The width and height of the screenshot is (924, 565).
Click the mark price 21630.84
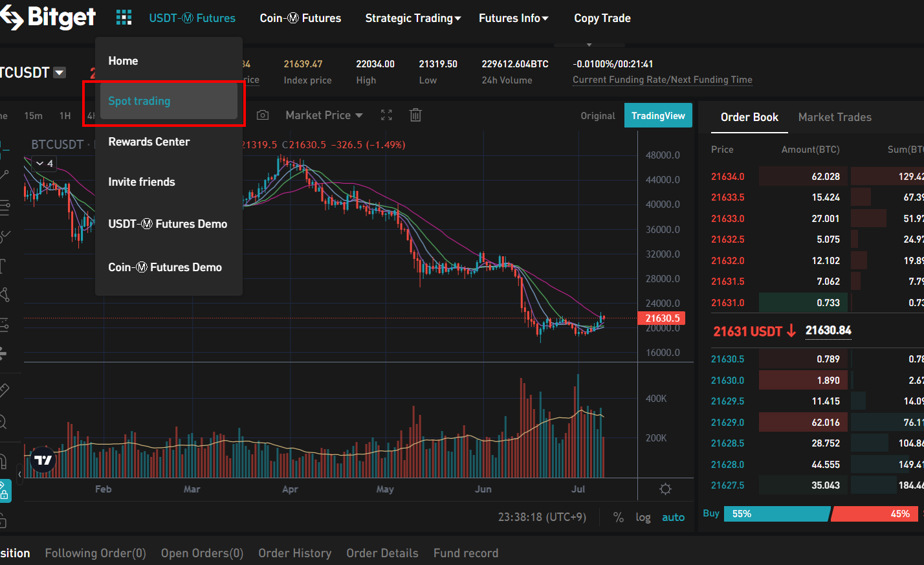(x=828, y=331)
